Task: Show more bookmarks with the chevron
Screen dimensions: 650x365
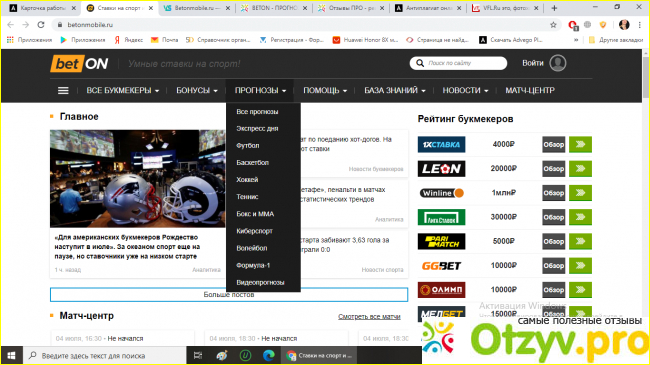Action: pos(576,40)
